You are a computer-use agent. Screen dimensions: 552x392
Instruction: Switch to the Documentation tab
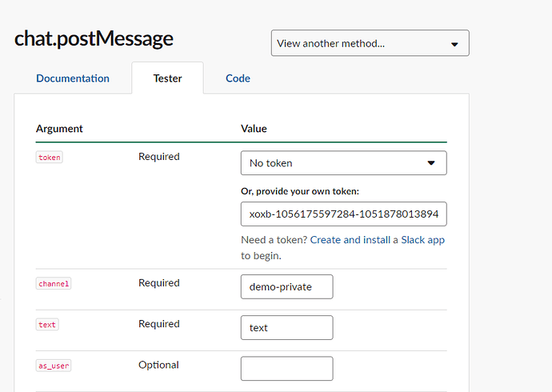(x=73, y=78)
